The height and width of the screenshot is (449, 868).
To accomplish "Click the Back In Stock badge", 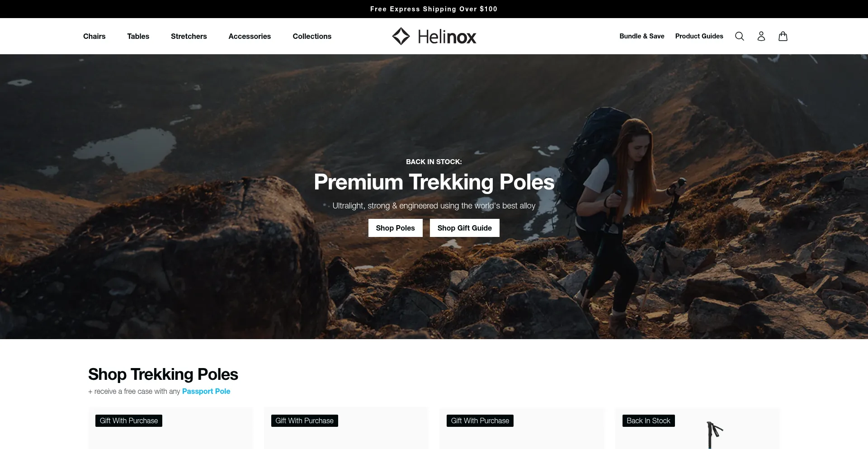I will (648, 421).
